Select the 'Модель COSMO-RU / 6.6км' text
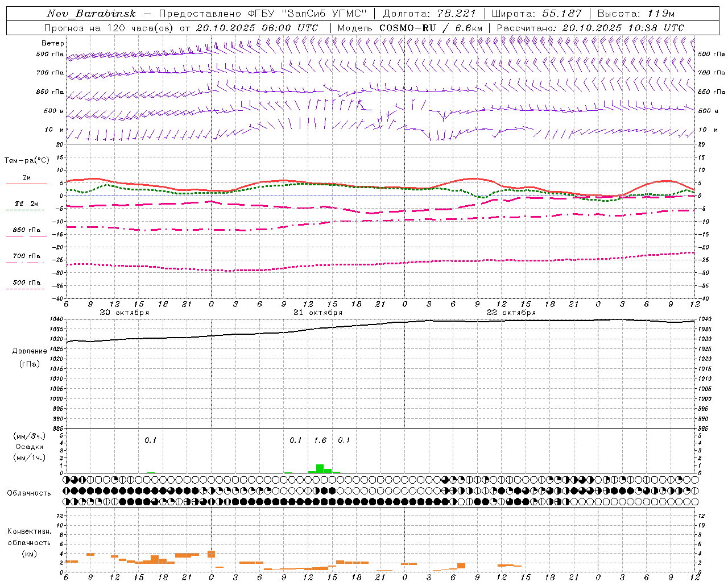This screenshot has width=728, height=582. 410,28
